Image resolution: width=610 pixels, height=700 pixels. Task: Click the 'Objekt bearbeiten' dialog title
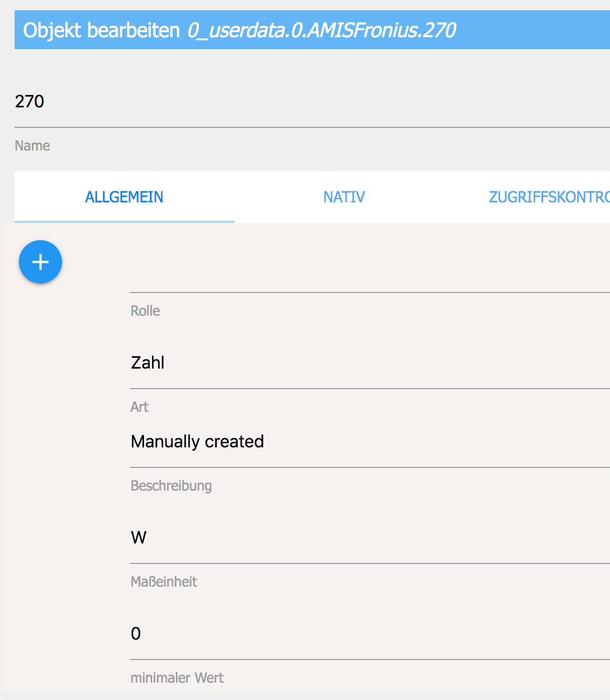pos(101,30)
